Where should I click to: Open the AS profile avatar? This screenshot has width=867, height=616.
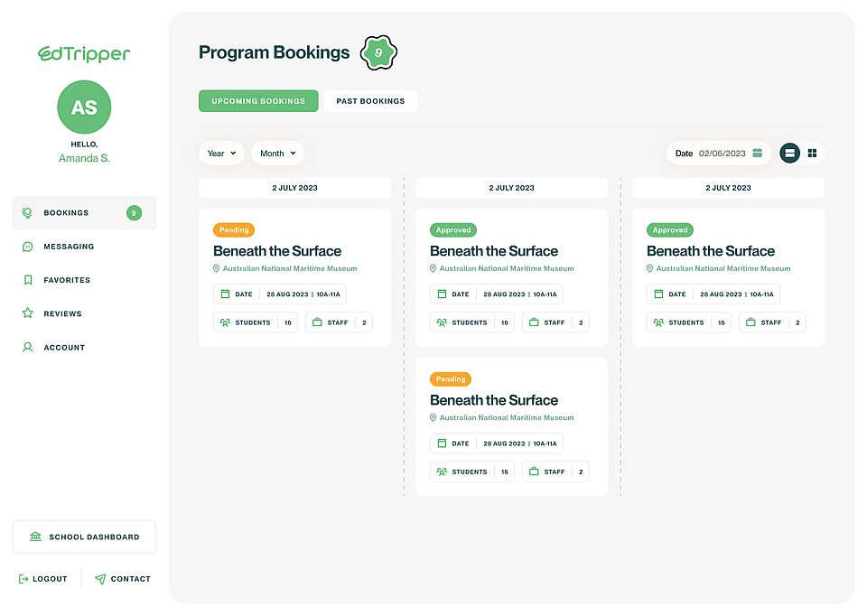[x=84, y=107]
